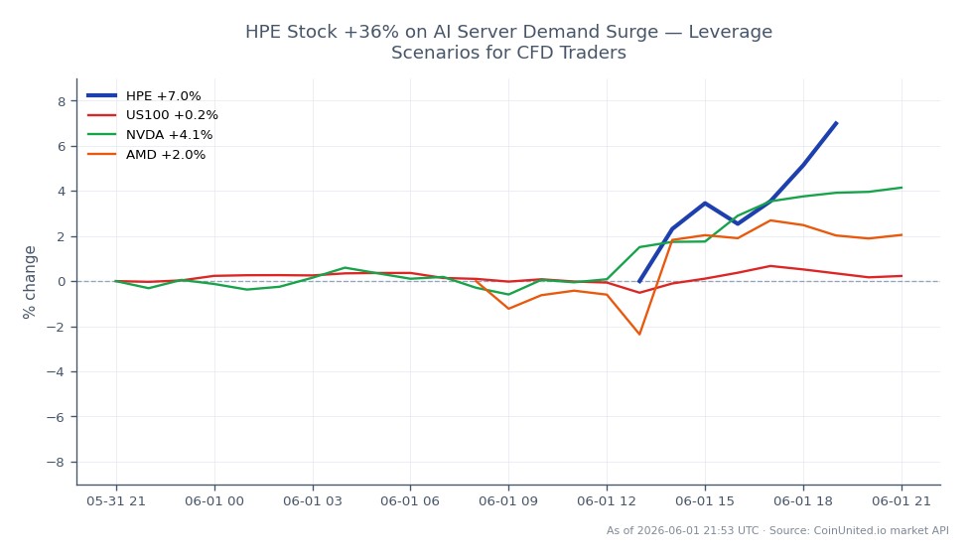Image resolution: width=972 pixels, height=560 pixels.
Task: Click the x-axis label '06-01 00'
Action: point(214,501)
